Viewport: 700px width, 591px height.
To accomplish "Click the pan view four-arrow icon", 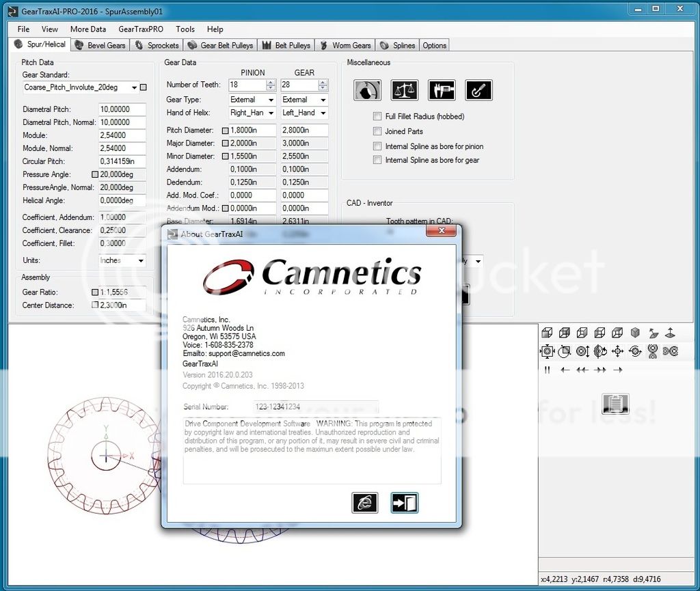I will point(617,351).
